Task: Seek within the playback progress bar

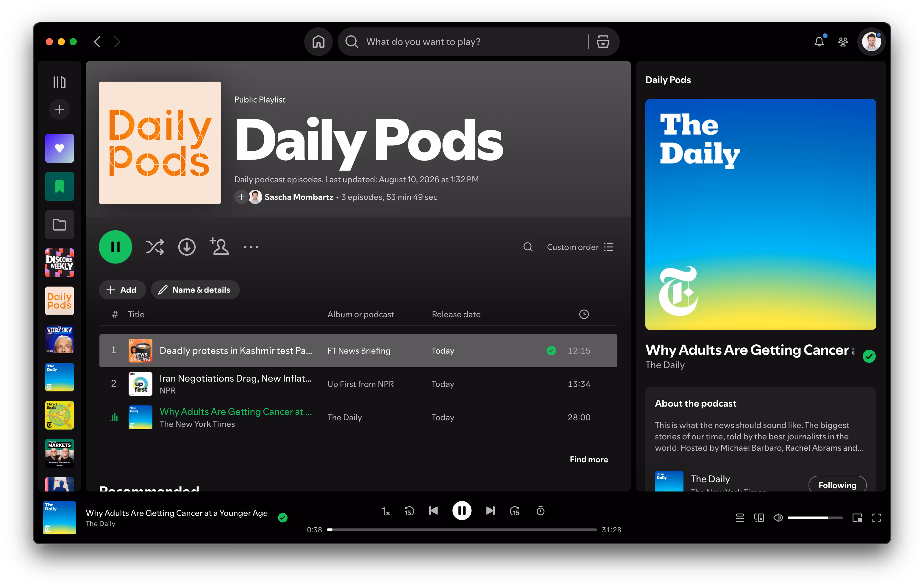Action: [462, 530]
